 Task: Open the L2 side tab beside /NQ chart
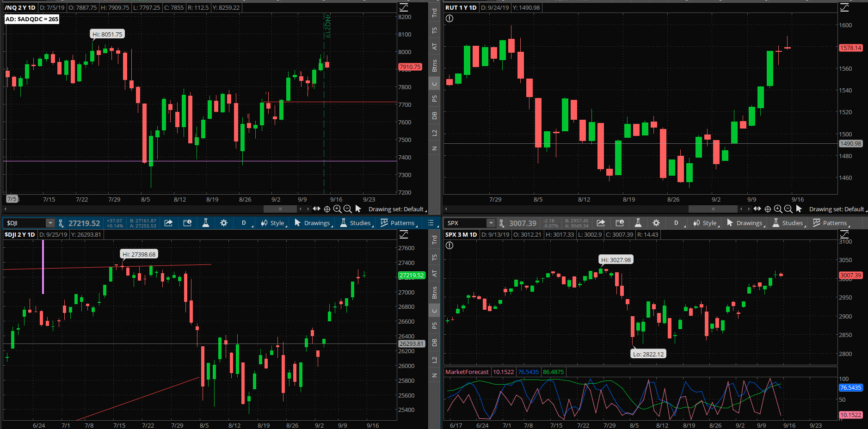pyautogui.click(x=434, y=133)
